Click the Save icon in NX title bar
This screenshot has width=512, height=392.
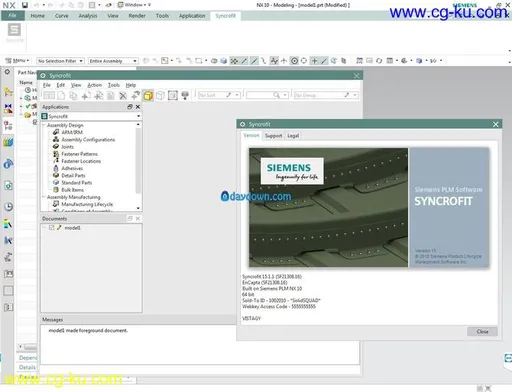coord(25,5)
